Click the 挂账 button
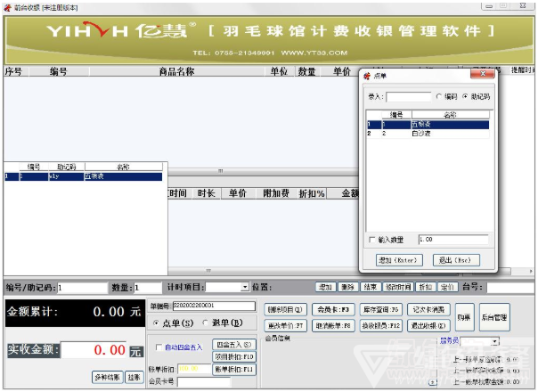This screenshot has width=538, height=392. coord(134,377)
